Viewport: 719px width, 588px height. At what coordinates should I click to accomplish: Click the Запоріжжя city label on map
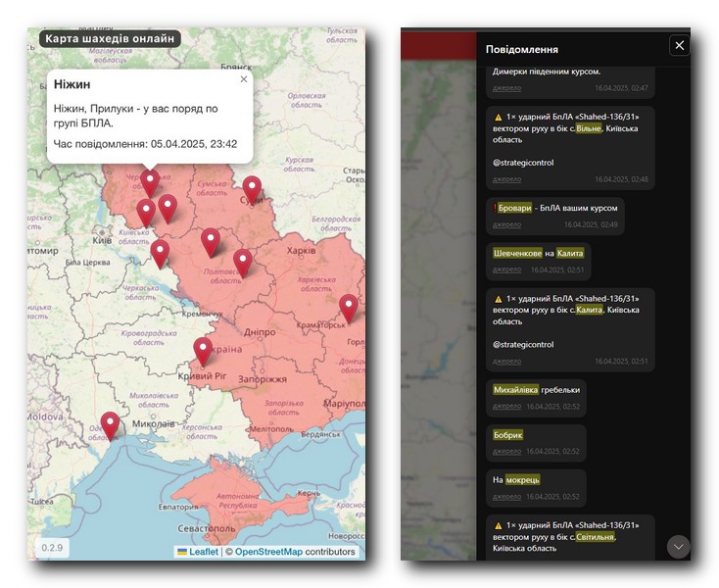click(x=263, y=379)
